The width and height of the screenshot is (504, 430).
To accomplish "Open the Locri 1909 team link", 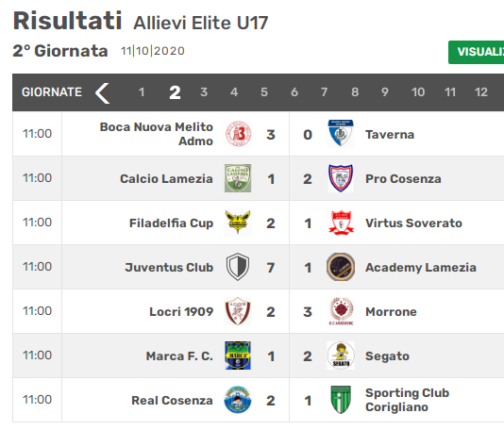I will point(181,312).
